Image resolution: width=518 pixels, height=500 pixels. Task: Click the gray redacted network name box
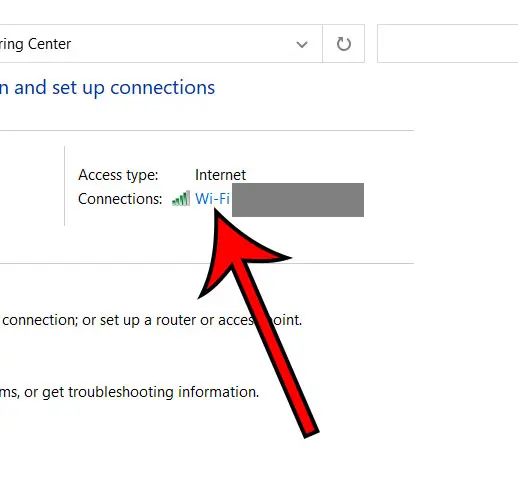(x=298, y=200)
